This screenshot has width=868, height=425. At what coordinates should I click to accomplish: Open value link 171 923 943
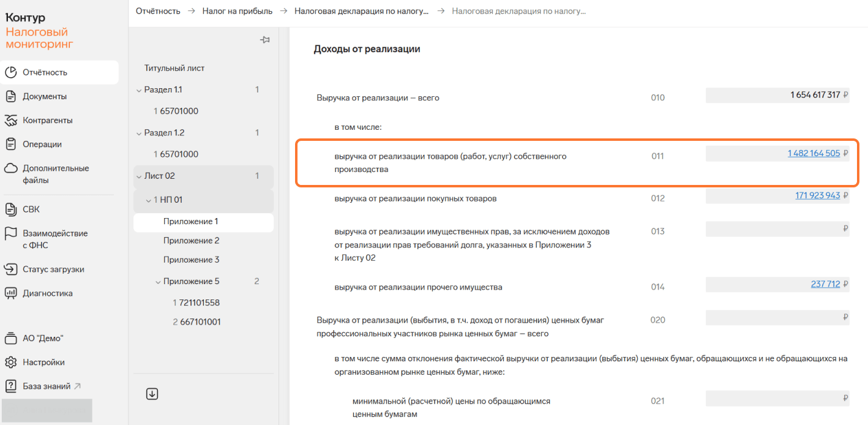(x=817, y=195)
